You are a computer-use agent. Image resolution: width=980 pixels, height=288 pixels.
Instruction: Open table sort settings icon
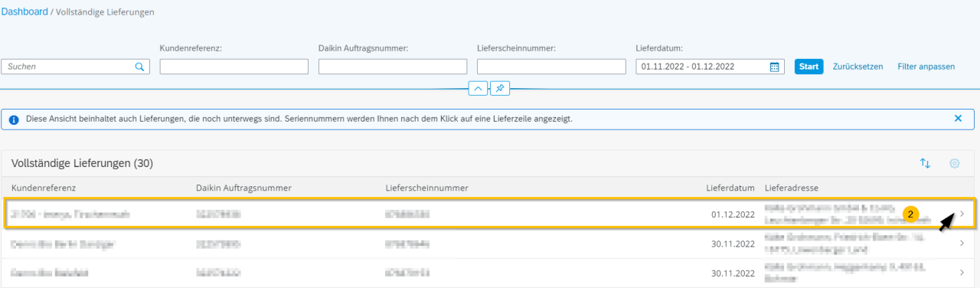pyautogui.click(x=925, y=163)
